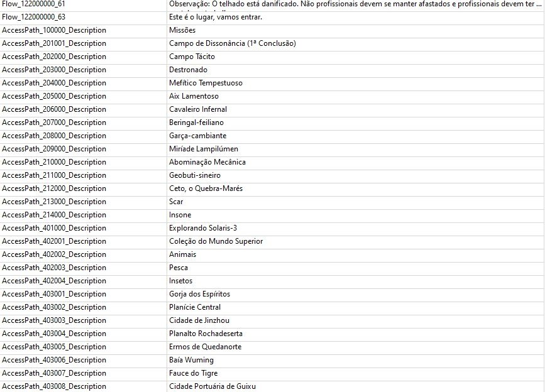Select AccessPath_402001_Description key
This screenshot has width=545, height=392.
83,242
